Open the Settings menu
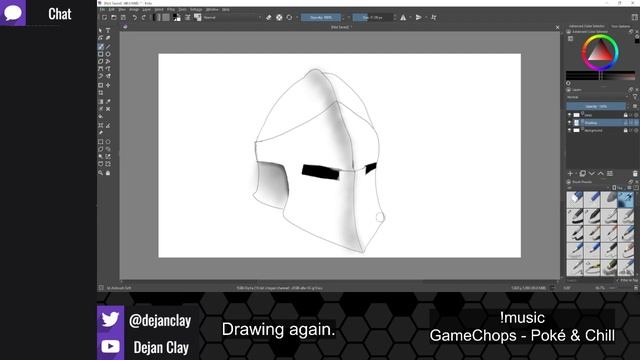Screen dimensions: 640x360 196,9
